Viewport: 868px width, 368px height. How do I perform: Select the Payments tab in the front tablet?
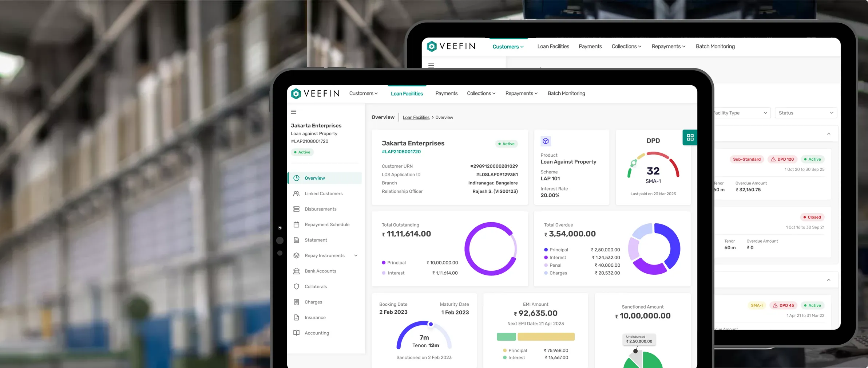[447, 94]
